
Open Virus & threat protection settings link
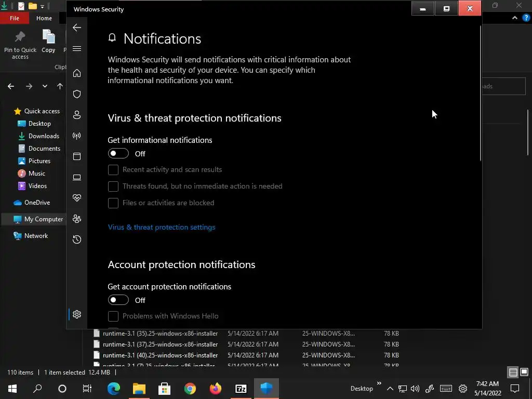[x=162, y=228]
